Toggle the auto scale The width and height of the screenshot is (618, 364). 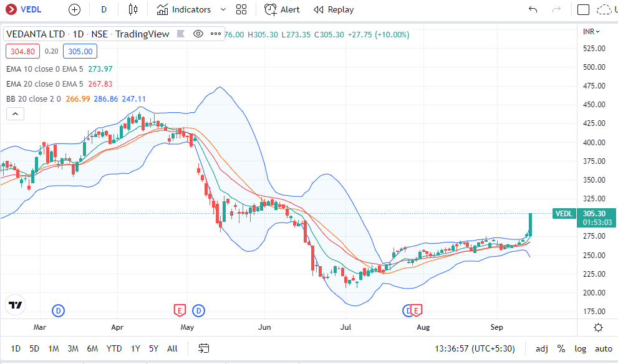(604, 348)
